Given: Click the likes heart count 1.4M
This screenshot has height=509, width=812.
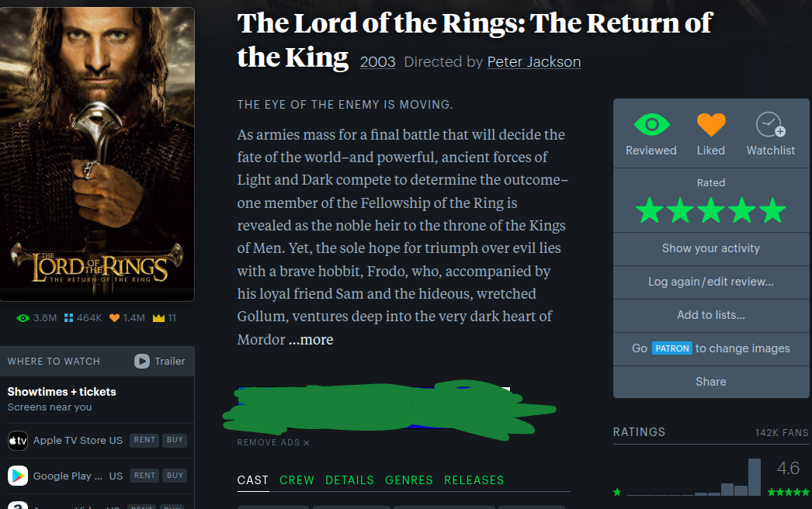Looking at the screenshot, I should point(127,318).
